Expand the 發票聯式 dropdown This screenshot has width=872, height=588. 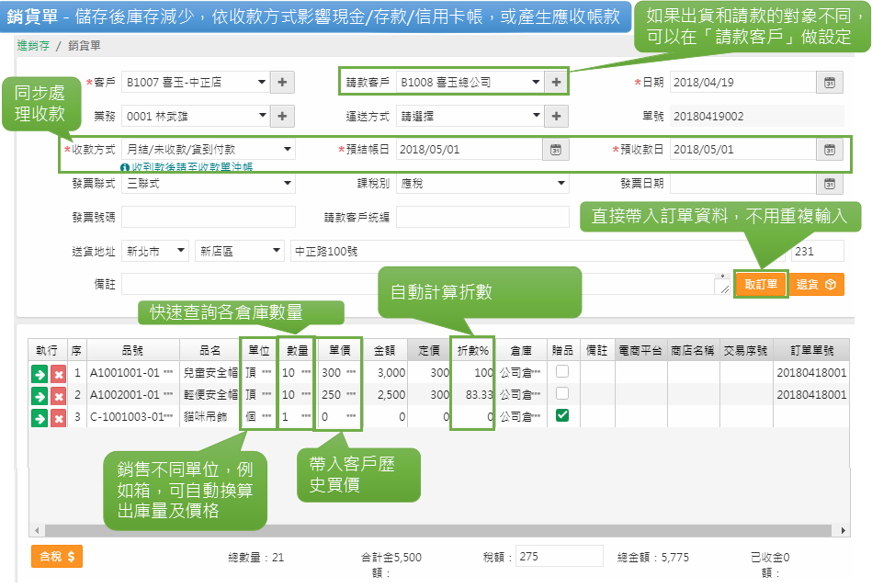coord(209,183)
